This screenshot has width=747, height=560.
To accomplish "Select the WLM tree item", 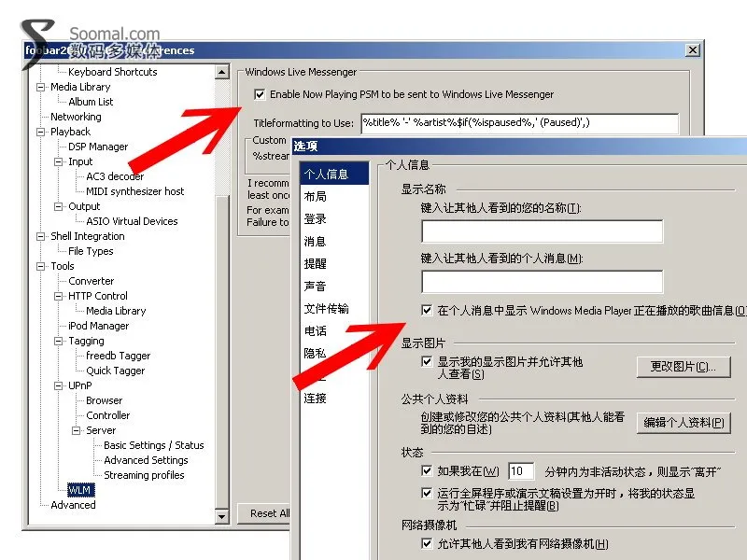I will (x=79, y=490).
